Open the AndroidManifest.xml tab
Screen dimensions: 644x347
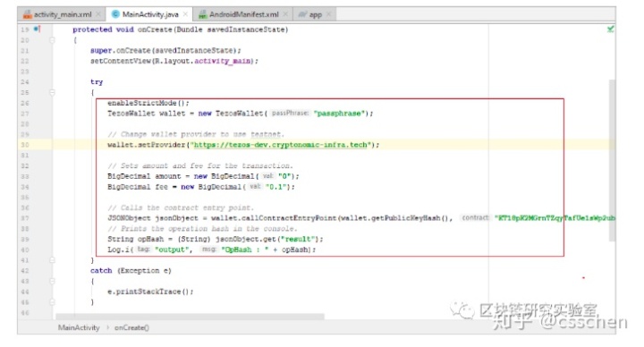(x=244, y=14)
